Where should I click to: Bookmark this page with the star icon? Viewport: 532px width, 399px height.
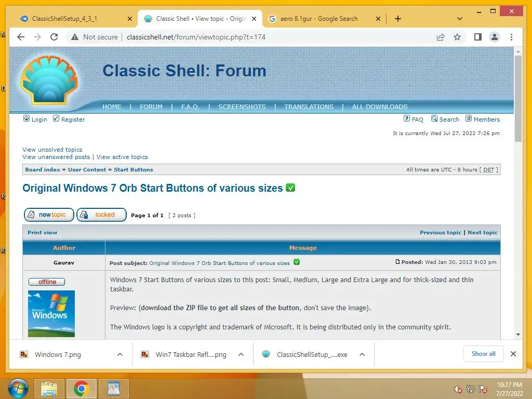pyautogui.click(x=457, y=37)
